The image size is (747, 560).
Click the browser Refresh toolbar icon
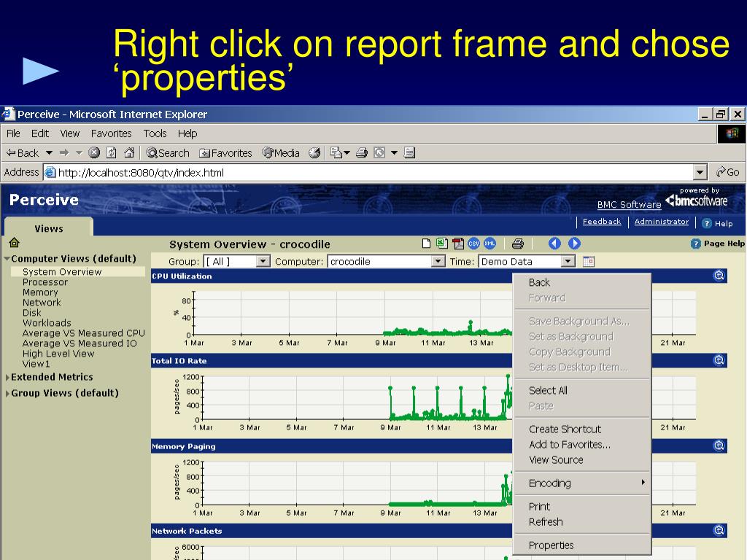point(112,153)
